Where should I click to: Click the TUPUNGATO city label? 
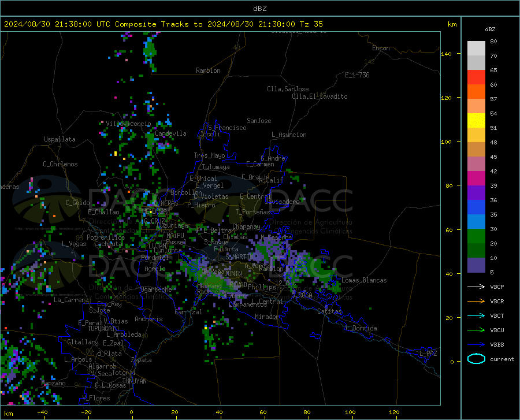click(103, 329)
